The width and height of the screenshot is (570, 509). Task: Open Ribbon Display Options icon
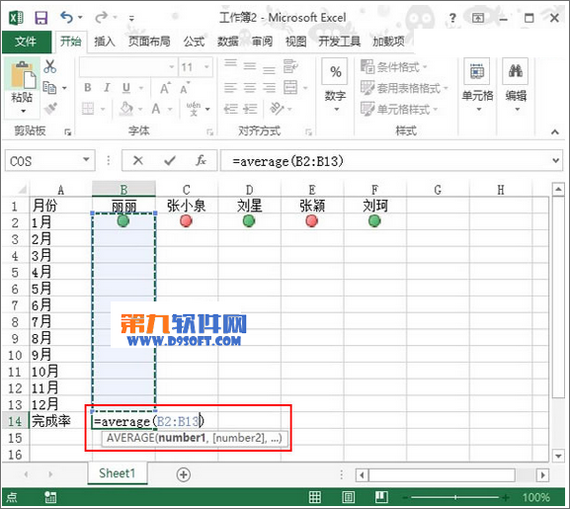[x=478, y=17]
